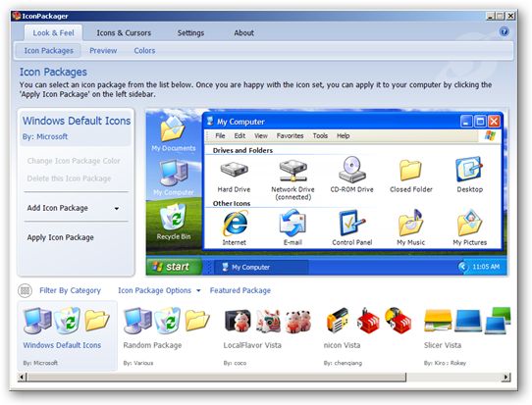Image resolution: width=532 pixels, height=405 pixels.
Task: Click the My Pictures folder icon
Action: pyautogui.click(x=469, y=223)
